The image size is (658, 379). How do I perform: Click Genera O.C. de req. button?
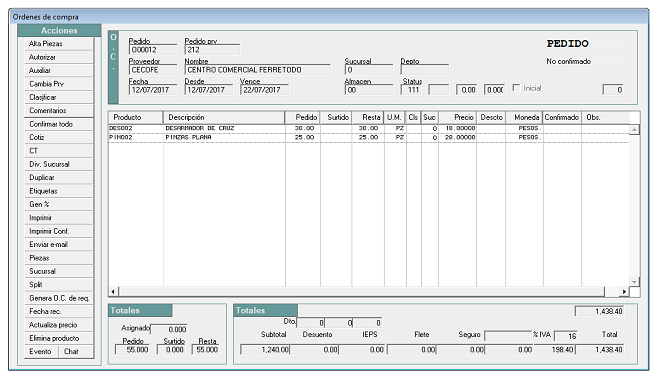(x=59, y=298)
